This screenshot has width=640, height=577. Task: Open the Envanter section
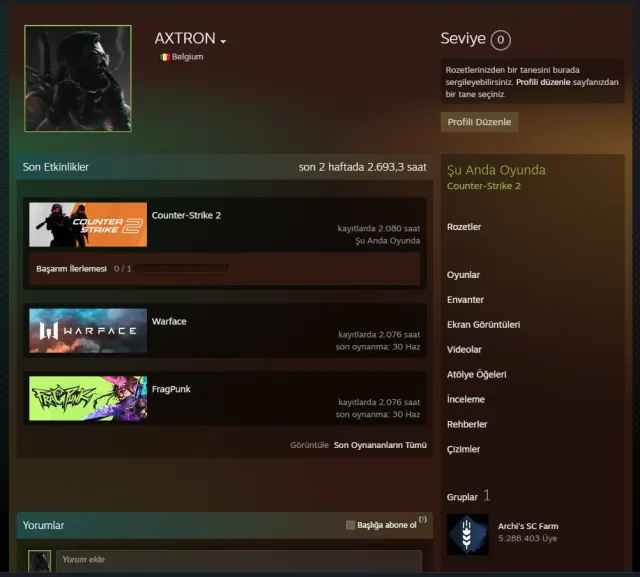coord(465,300)
